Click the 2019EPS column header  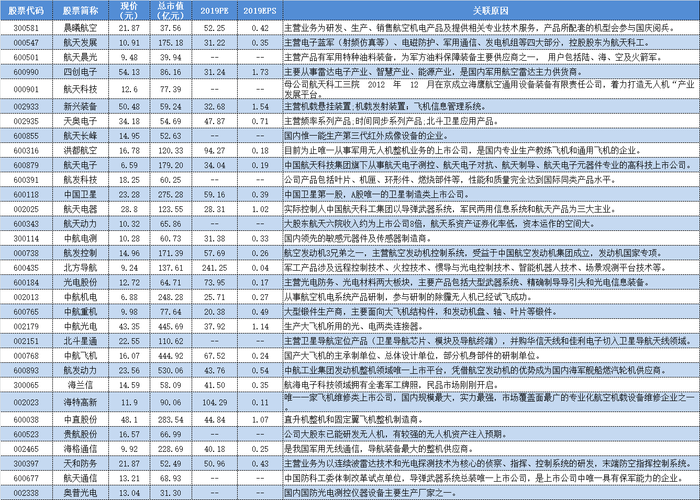260,11
